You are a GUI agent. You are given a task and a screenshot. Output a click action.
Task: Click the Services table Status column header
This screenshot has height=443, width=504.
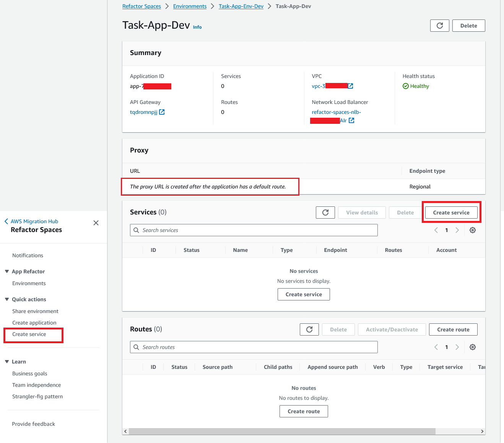[x=192, y=250]
